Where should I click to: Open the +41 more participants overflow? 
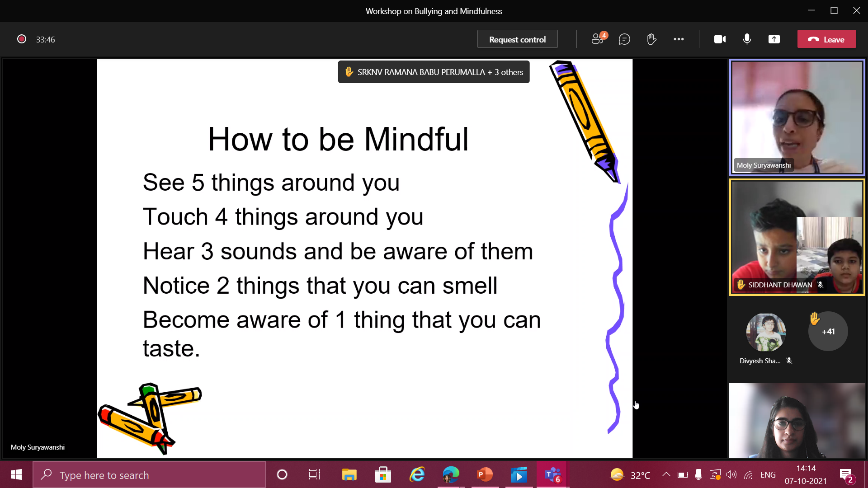828,331
